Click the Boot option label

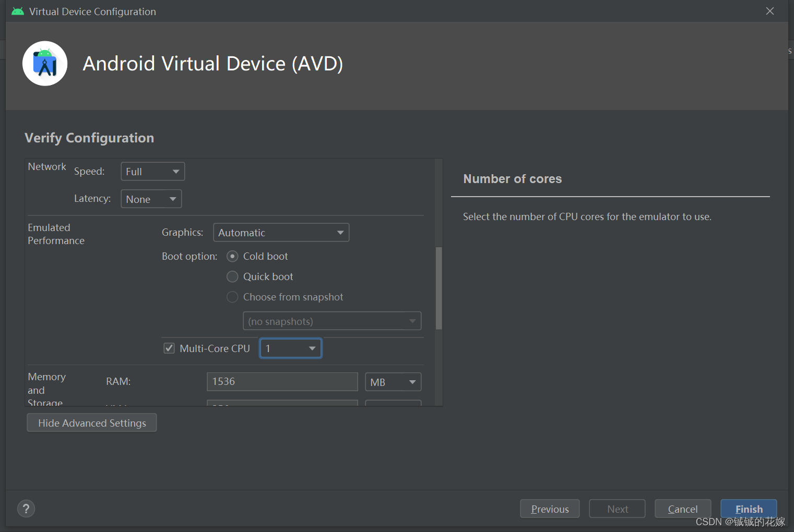point(189,257)
